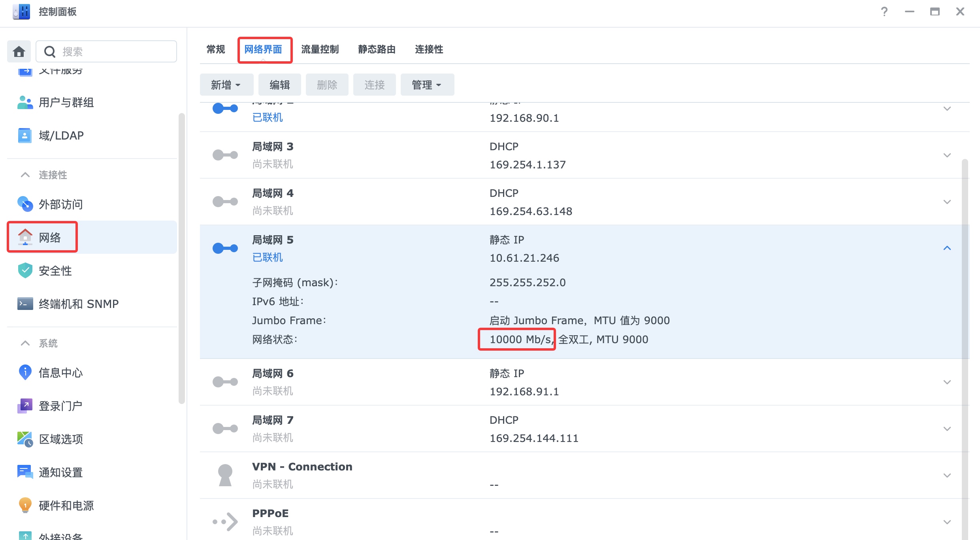Open the Domain/LDAP (域/LDAP) settings
Image resolution: width=980 pixels, height=540 pixels.
pyautogui.click(x=61, y=136)
